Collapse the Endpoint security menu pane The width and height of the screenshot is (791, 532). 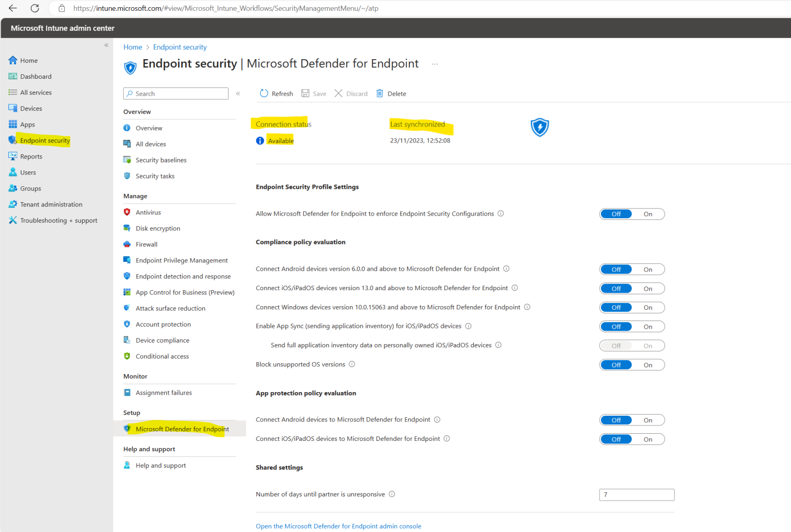tap(238, 93)
